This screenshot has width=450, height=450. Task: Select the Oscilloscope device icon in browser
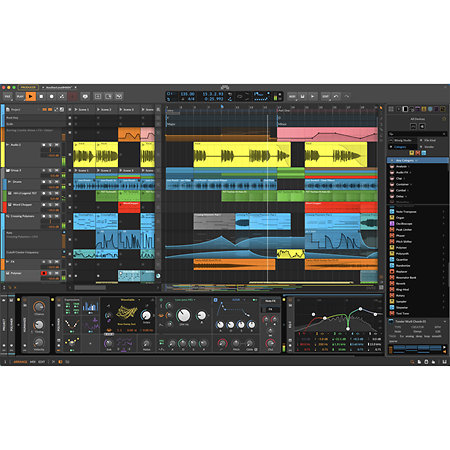pyautogui.click(x=392, y=224)
